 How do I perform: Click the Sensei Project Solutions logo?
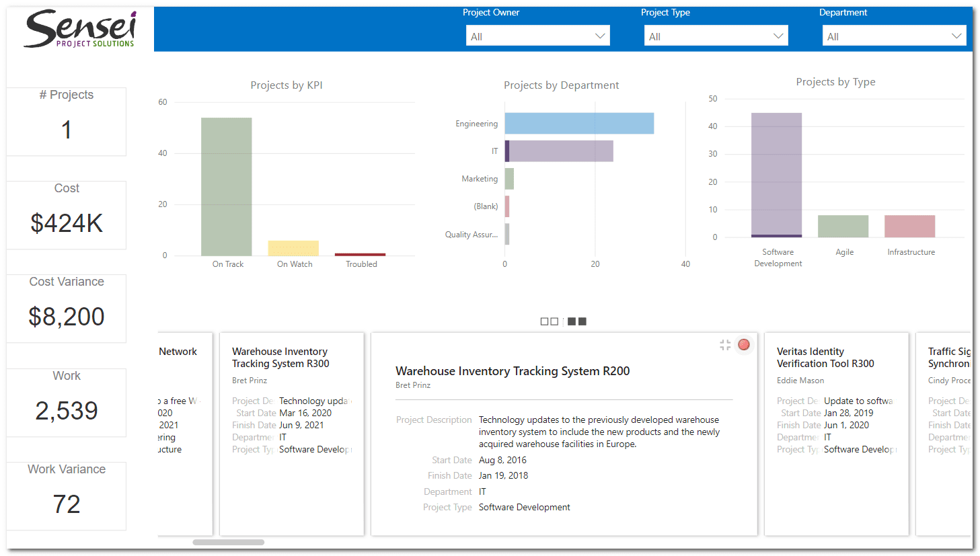point(80,29)
